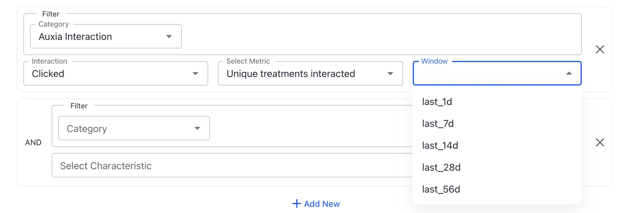Click the AND operator label
This screenshot has width=644, height=213.
point(33,142)
